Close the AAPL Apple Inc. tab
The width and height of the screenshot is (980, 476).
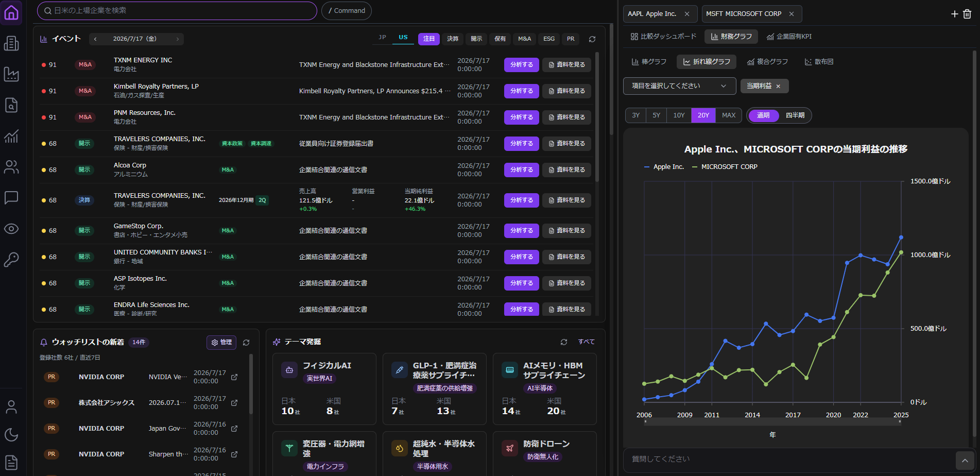tap(687, 14)
